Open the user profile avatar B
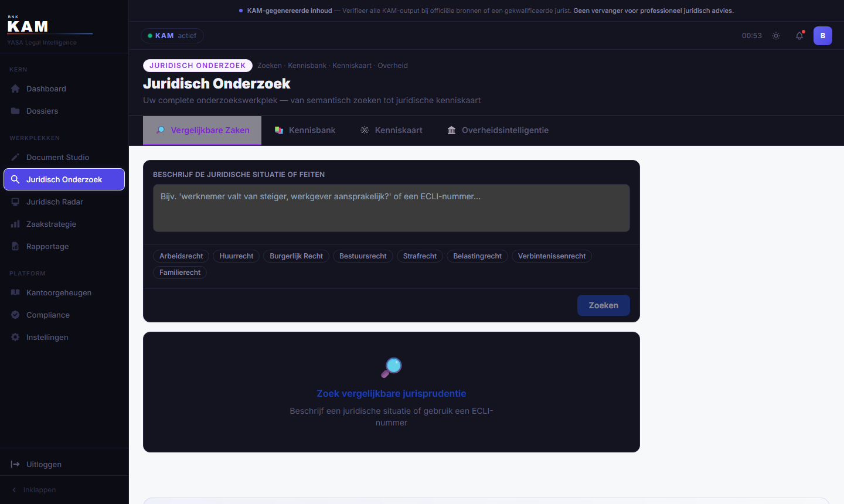The image size is (844, 504). click(823, 36)
